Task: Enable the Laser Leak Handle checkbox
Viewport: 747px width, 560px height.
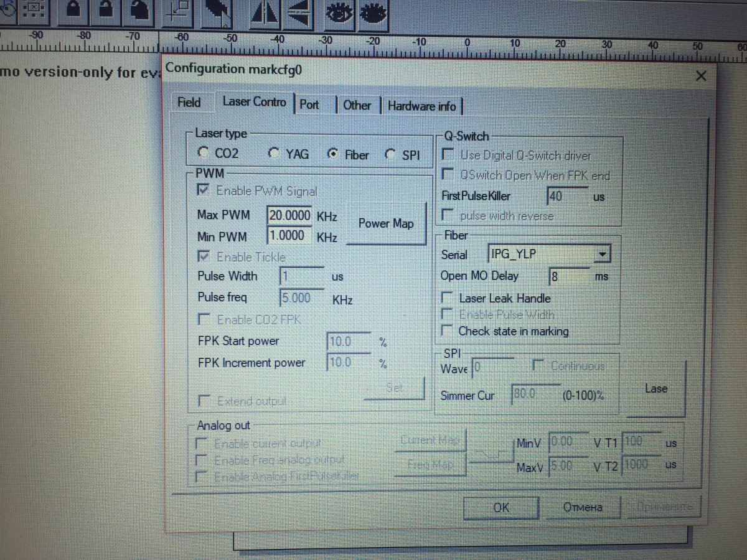Action: [447, 298]
